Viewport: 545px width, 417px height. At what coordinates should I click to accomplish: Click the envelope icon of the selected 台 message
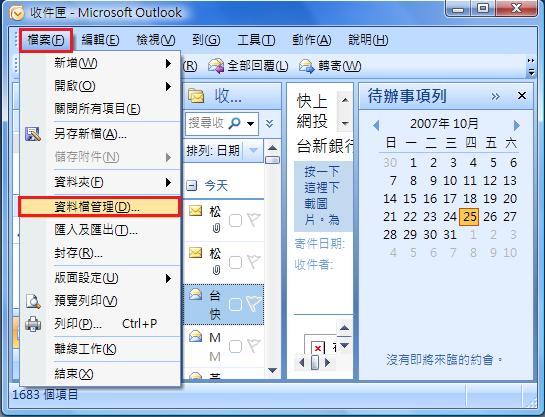pos(195,295)
